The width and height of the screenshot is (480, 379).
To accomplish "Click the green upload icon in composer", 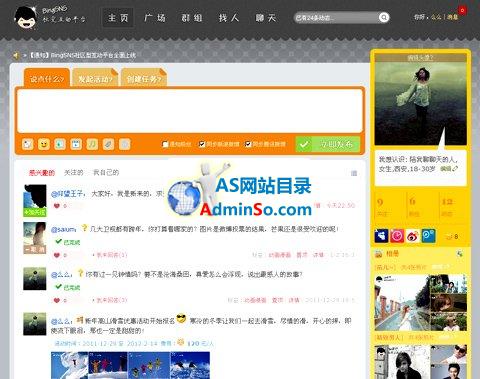I will coord(60,144).
